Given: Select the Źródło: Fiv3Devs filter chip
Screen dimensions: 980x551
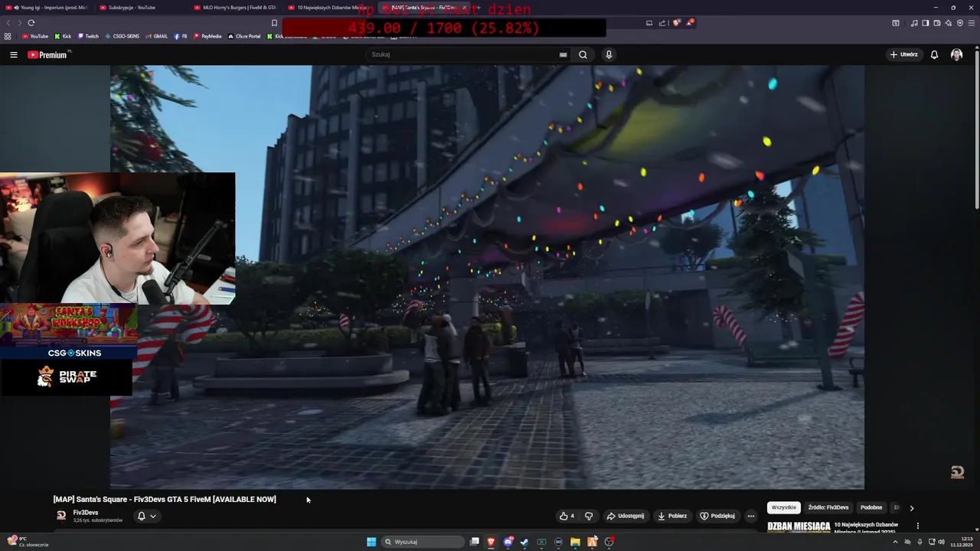Looking at the screenshot, I should click(x=828, y=507).
